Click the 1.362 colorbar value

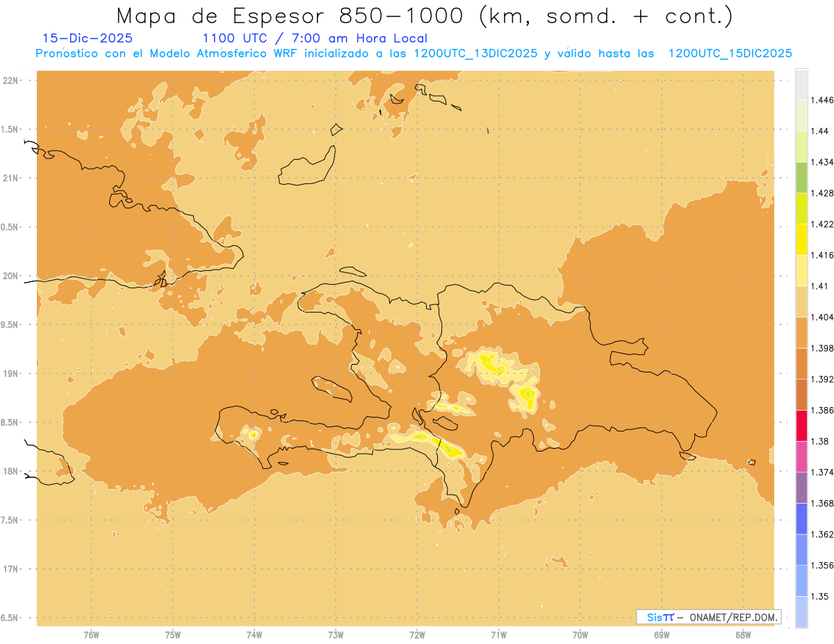click(x=821, y=534)
